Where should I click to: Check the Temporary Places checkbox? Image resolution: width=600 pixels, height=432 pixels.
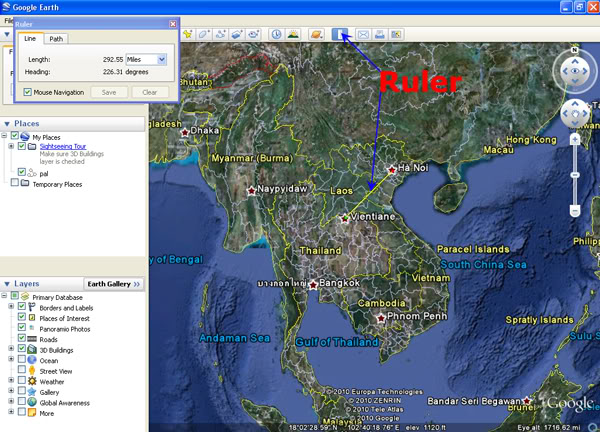coord(15,183)
